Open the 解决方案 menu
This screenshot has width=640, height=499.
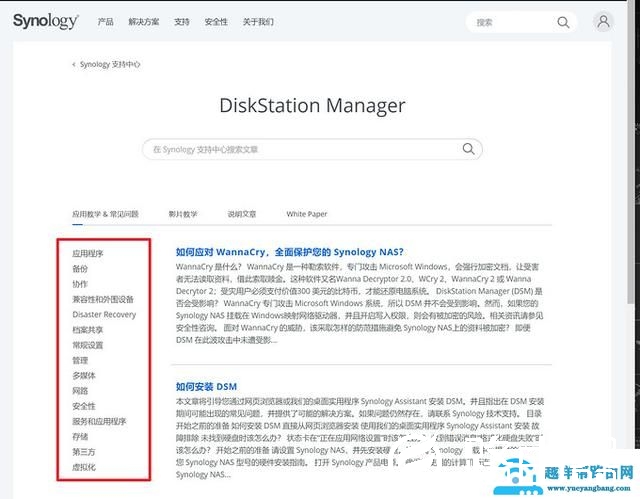[144, 22]
